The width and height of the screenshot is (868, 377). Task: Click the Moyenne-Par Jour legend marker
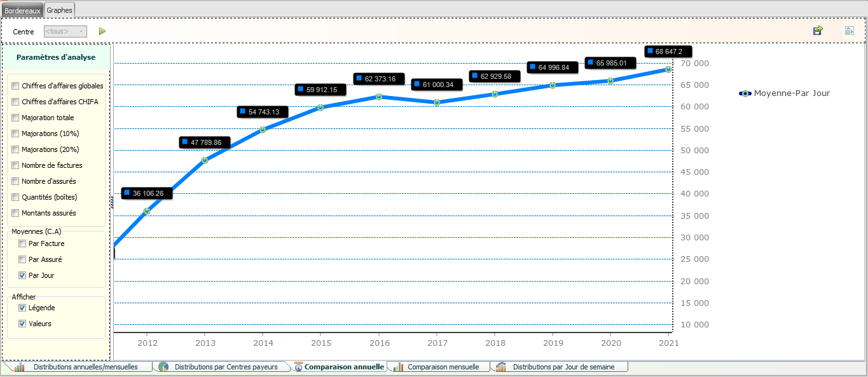pos(745,93)
